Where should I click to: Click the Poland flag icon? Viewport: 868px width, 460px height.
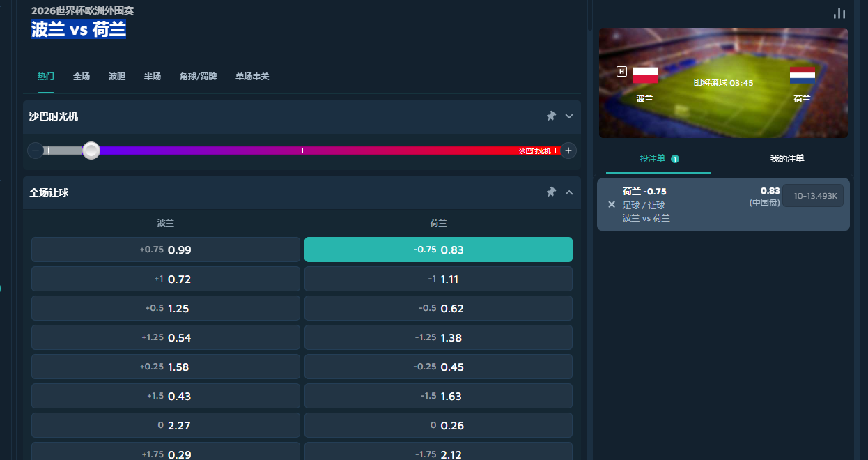coord(644,75)
